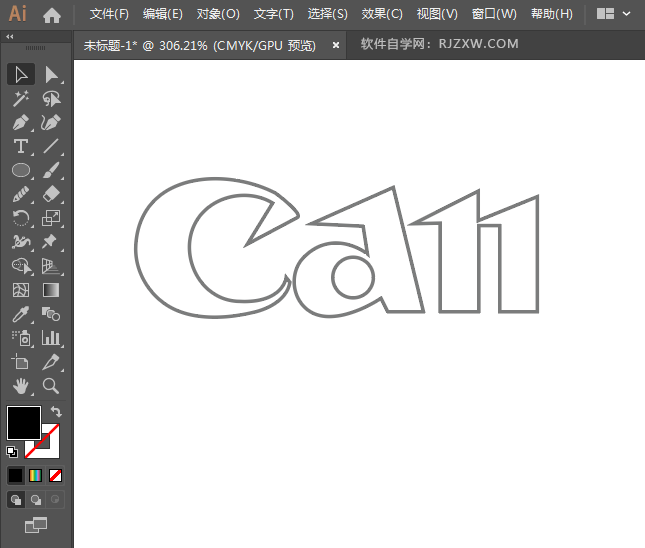The width and height of the screenshot is (645, 548).
Task: Pick the Lasso tool
Action: point(51,98)
